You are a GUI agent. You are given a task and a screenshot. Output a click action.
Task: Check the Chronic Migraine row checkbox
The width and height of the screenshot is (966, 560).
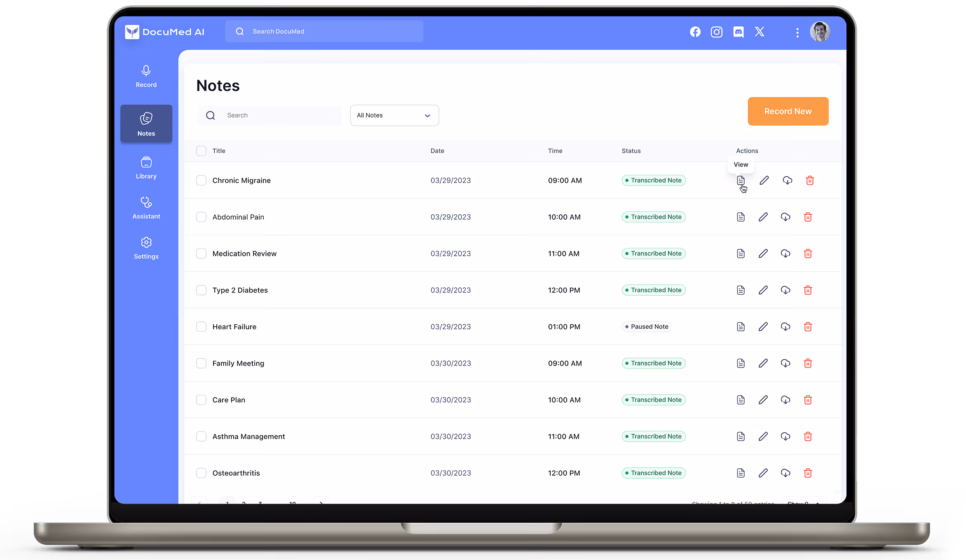(x=201, y=180)
